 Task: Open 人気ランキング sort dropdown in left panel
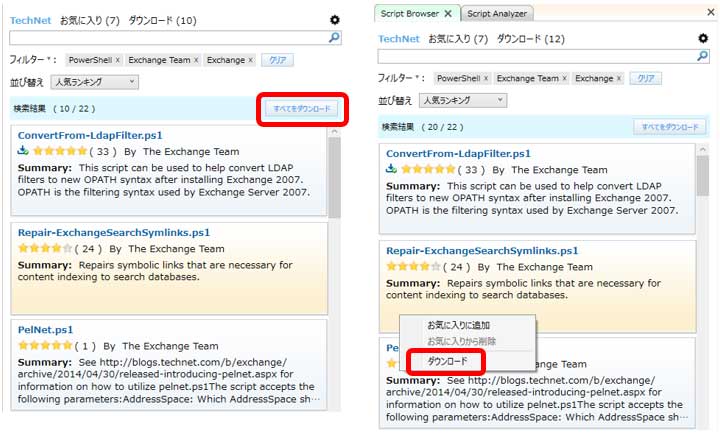point(95,82)
